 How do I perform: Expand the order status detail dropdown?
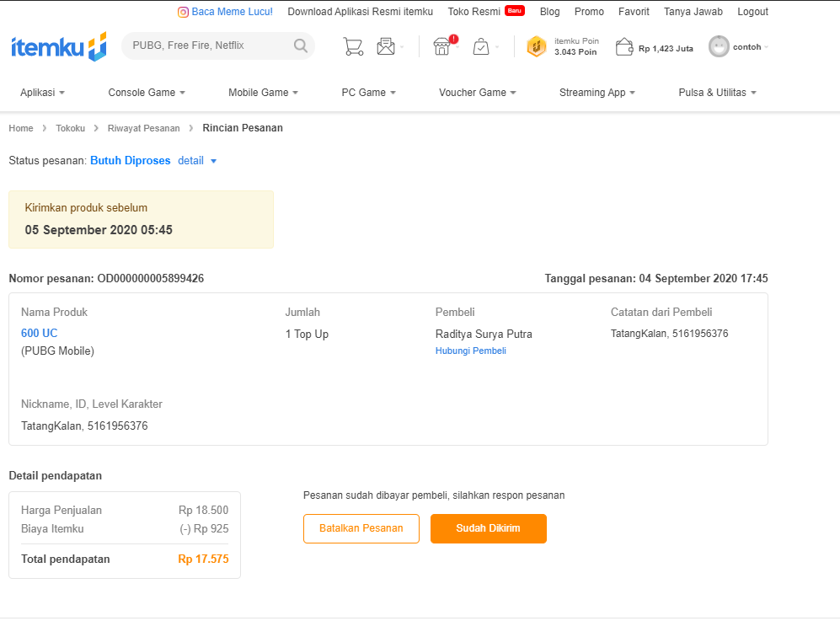click(197, 161)
